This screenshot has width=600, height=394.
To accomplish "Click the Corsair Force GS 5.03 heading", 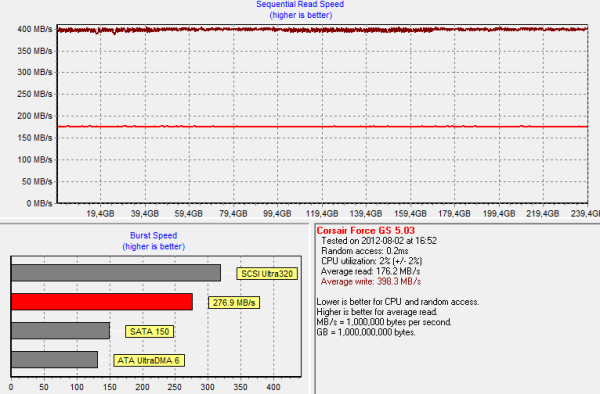I will click(365, 231).
